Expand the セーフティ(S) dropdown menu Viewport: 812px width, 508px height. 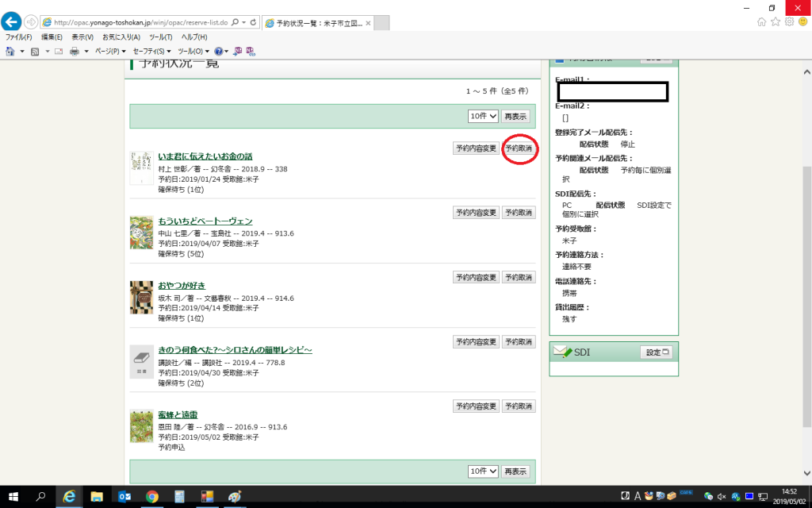pos(151,52)
